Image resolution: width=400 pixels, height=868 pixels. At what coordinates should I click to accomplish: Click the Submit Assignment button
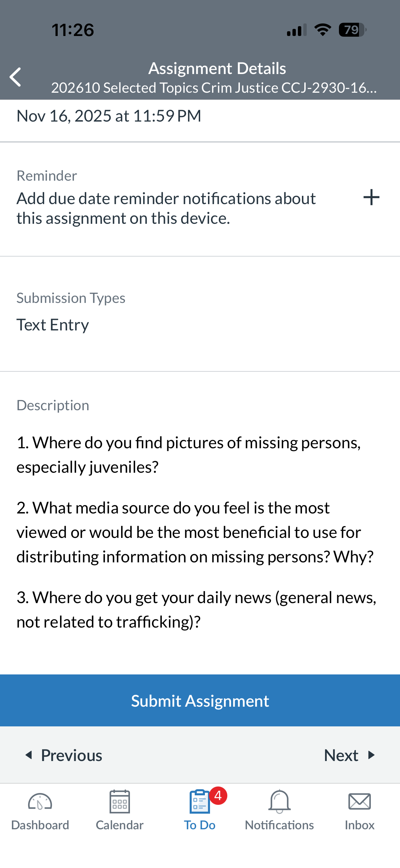click(x=200, y=701)
